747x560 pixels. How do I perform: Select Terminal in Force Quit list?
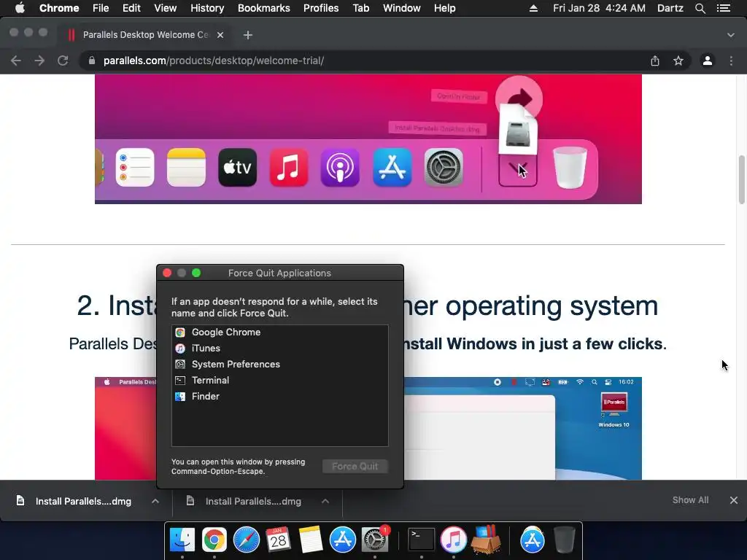coord(279,381)
